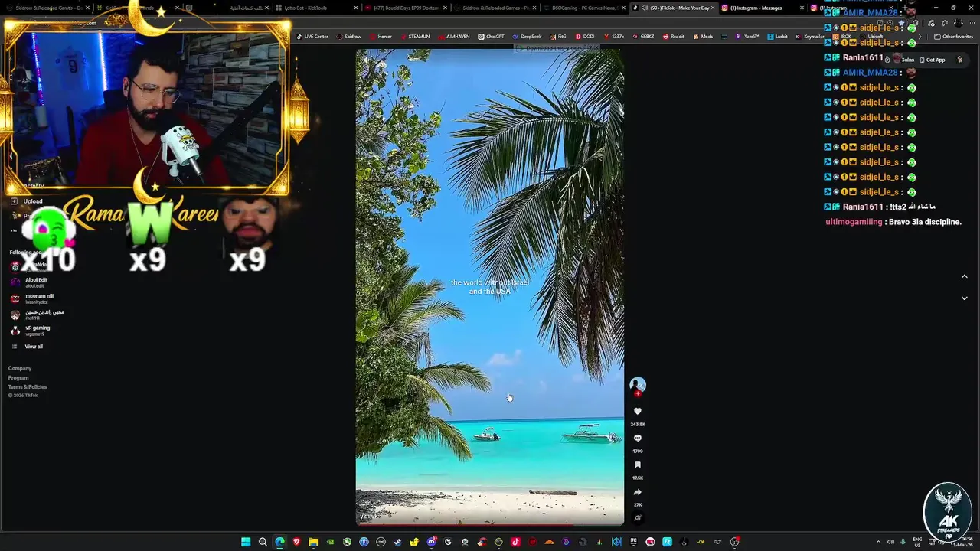980x551 pixels.
Task: Click View all following accounts
Action: coord(34,347)
